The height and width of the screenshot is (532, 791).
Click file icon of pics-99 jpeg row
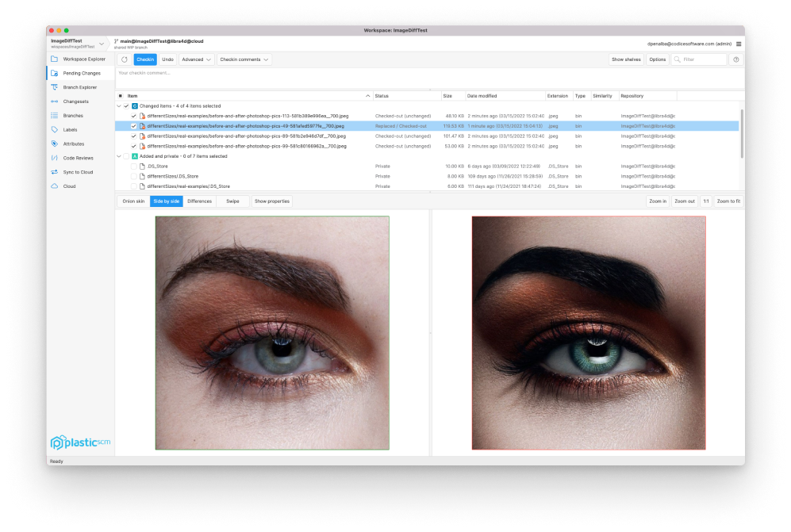(142, 146)
